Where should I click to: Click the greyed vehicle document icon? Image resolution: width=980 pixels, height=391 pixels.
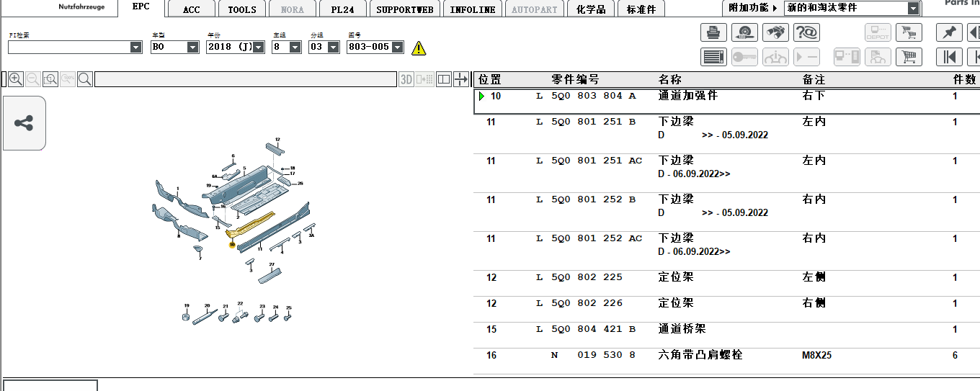(x=878, y=57)
